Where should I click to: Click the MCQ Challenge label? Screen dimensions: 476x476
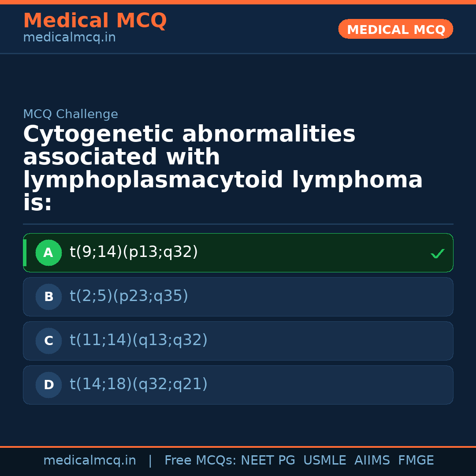coord(71,115)
